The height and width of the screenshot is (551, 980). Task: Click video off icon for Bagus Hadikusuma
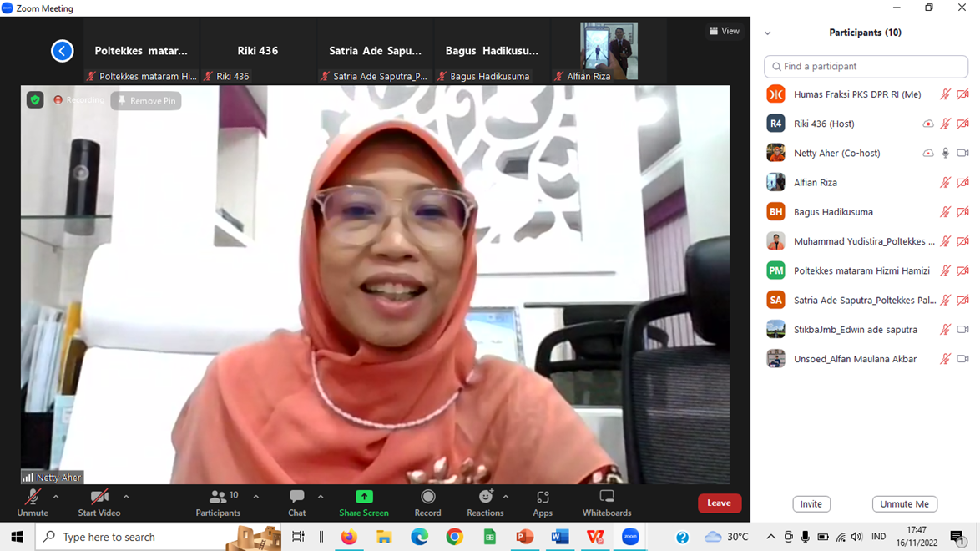[x=962, y=212]
